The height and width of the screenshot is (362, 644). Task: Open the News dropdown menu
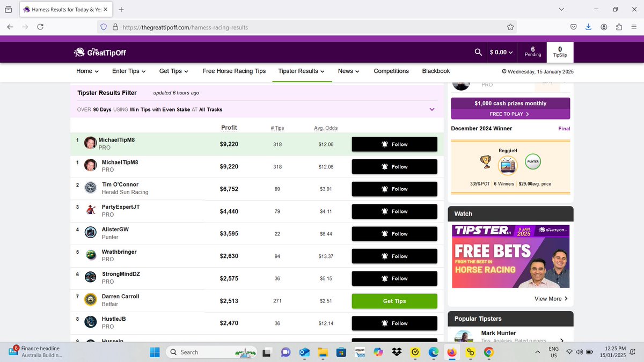[349, 71]
